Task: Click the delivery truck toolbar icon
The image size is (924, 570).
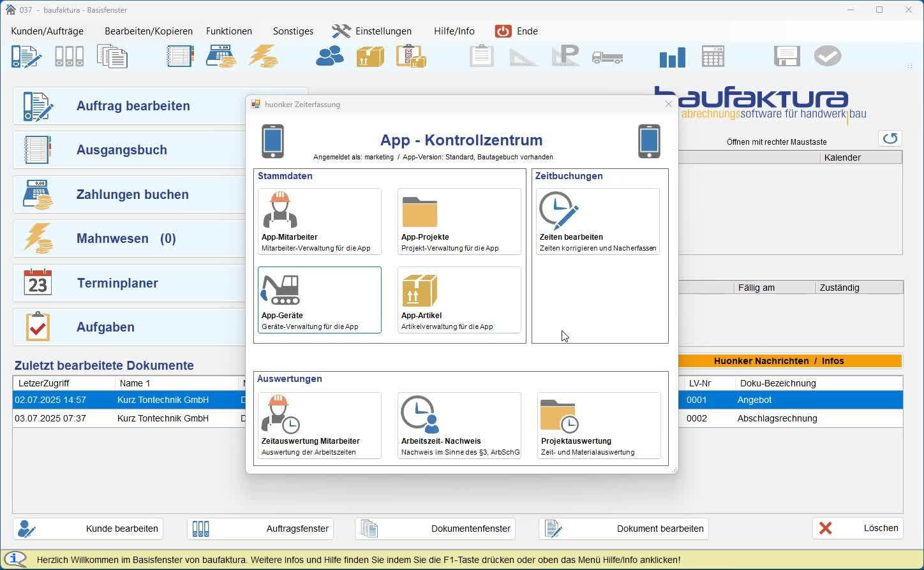Action: [x=607, y=57]
